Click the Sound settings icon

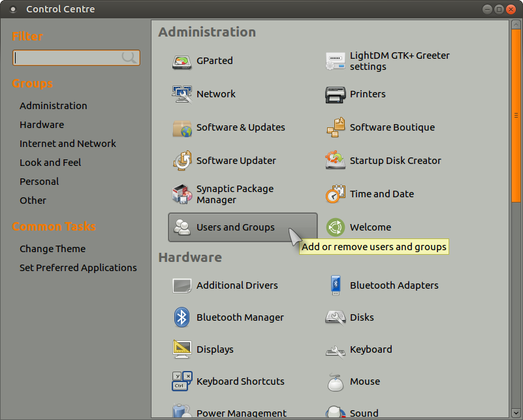[335, 412]
